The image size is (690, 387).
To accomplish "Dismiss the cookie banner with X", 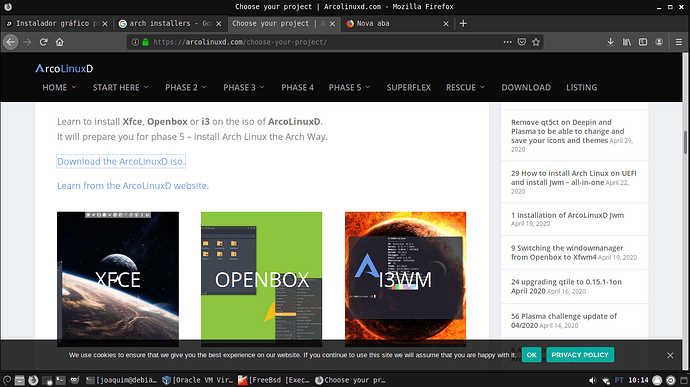I will click(x=670, y=355).
